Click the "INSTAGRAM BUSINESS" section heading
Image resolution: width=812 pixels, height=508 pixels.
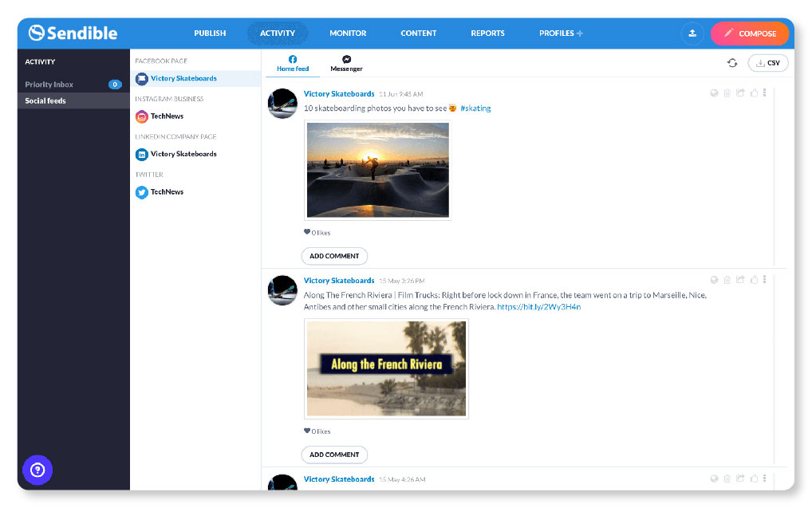click(169, 99)
